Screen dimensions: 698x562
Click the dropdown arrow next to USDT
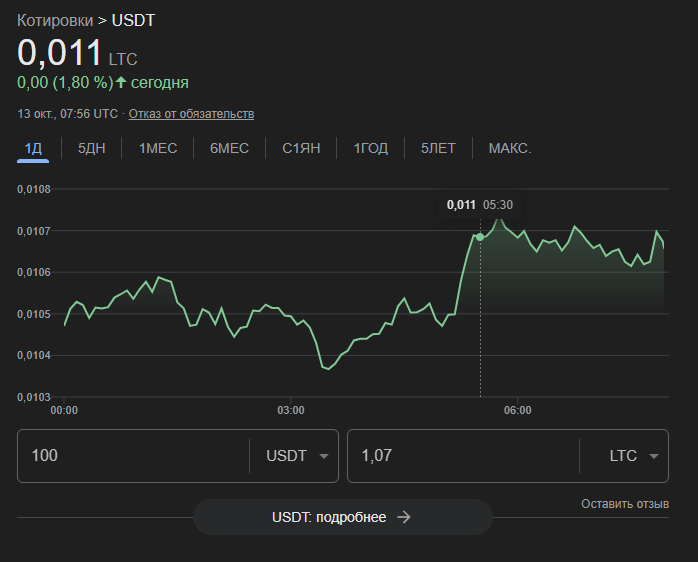click(323, 457)
